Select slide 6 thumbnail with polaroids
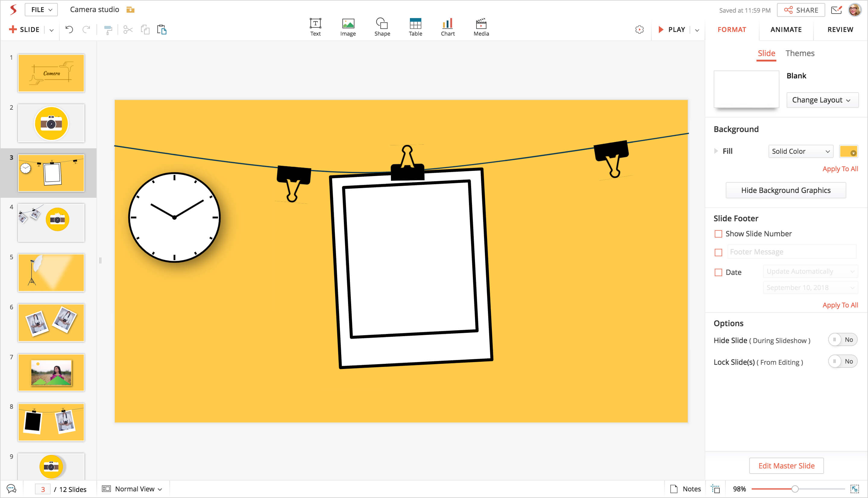 (51, 323)
